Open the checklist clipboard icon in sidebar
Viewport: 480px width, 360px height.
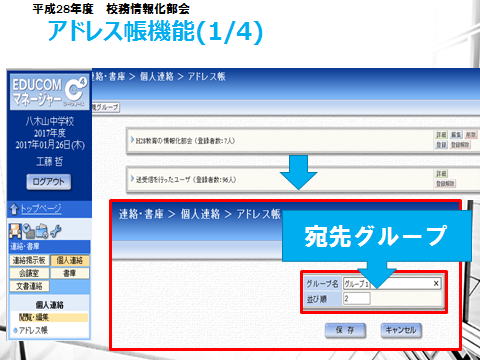click(29, 231)
